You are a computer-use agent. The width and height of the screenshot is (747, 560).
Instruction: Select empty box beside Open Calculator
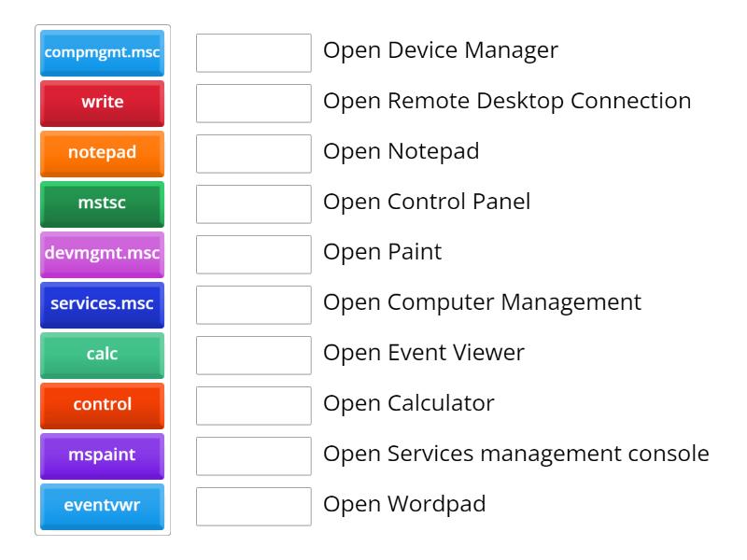(x=254, y=406)
